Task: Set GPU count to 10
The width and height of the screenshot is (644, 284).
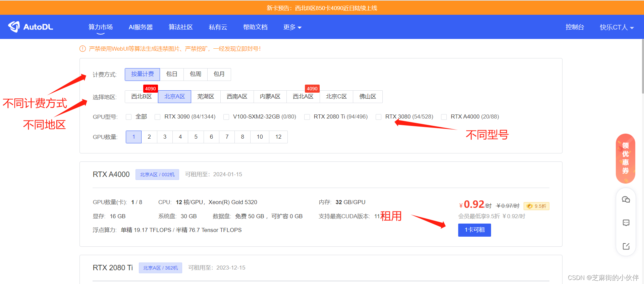Action: pyautogui.click(x=260, y=137)
